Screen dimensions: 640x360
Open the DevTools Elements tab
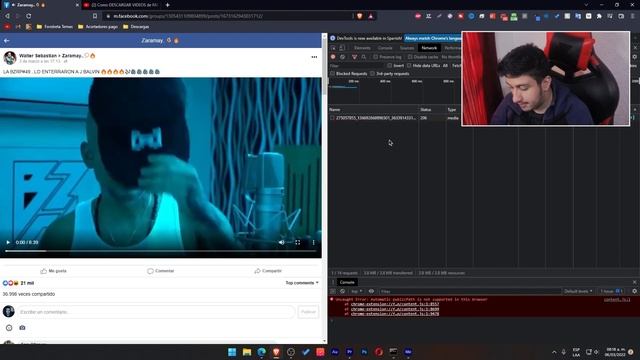362,48
